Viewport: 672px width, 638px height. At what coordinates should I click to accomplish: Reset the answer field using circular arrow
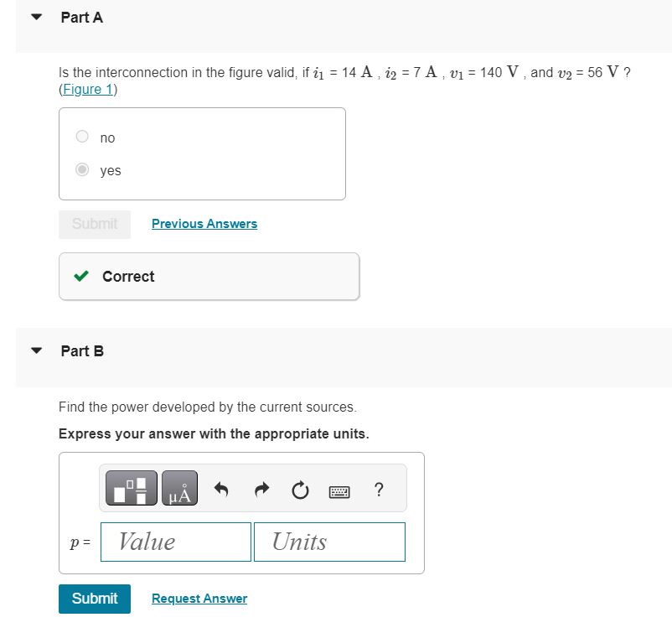300,490
